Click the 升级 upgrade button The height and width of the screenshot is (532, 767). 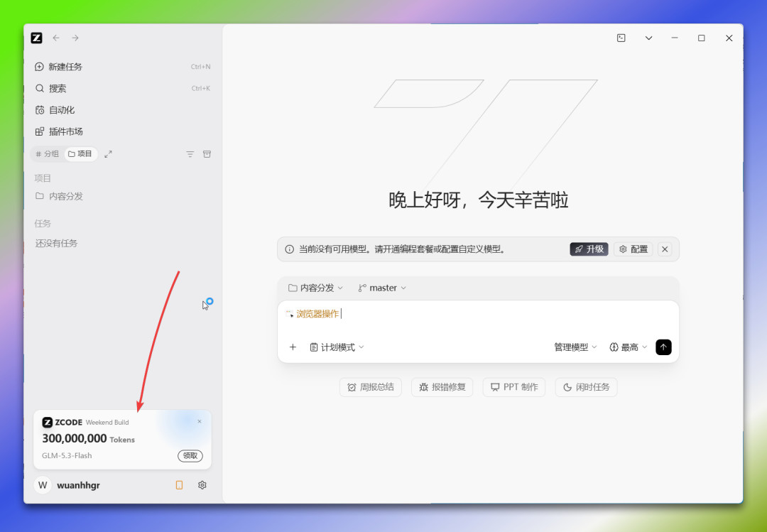[589, 249]
